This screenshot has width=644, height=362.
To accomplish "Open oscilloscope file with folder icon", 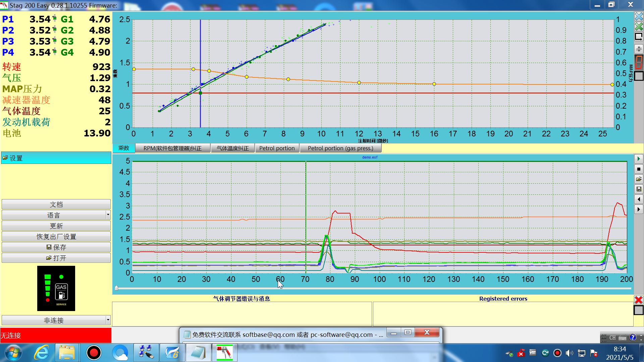I will coord(639,179).
